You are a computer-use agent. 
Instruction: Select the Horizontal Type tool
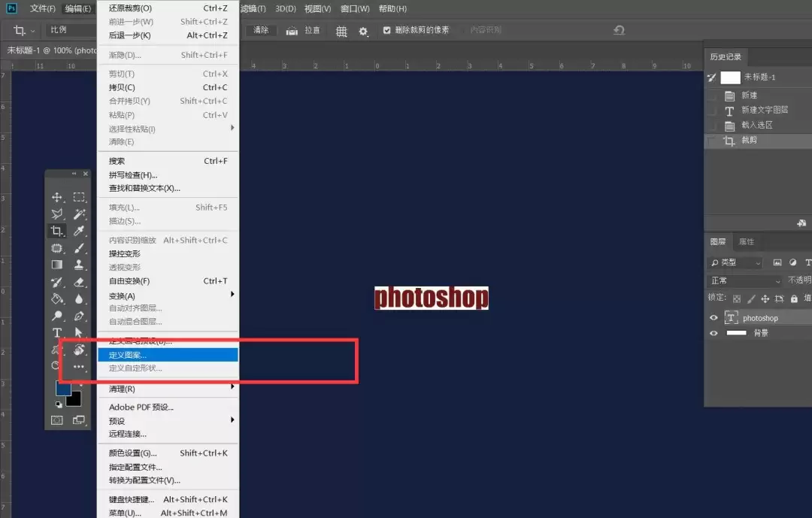click(x=57, y=332)
